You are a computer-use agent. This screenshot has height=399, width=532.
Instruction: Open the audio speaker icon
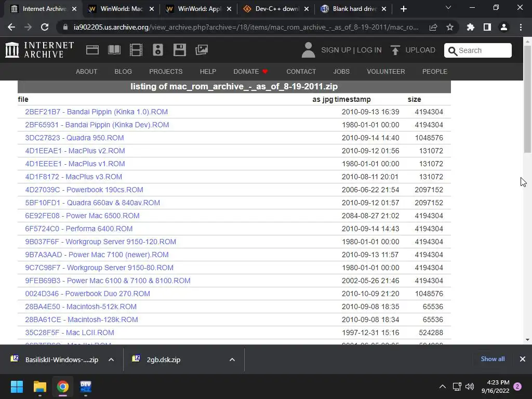pos(158,50)
